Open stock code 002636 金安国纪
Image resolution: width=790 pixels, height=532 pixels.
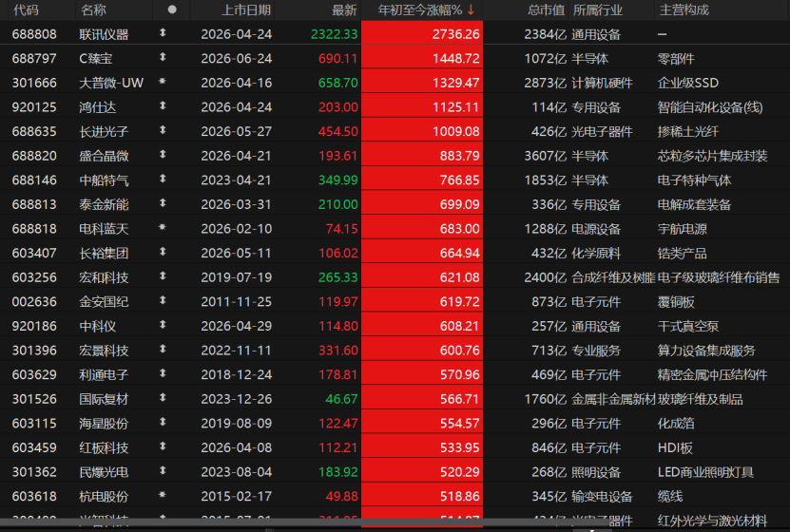pyautogui.click(x=34, y=302)
